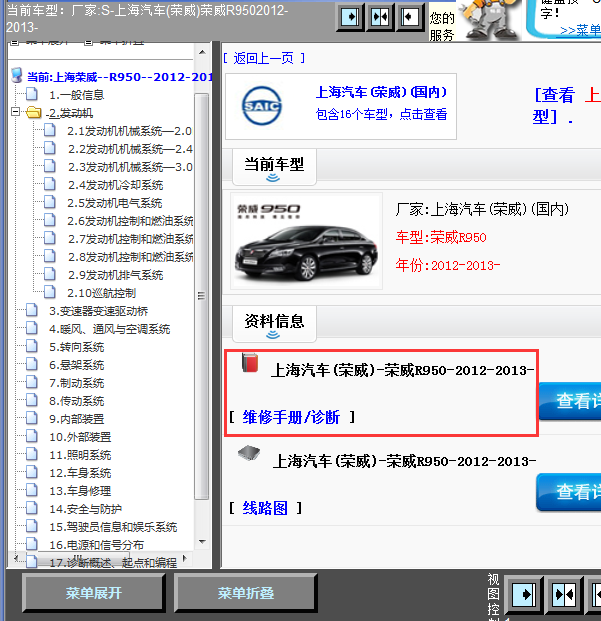Image resolution: width=601 pixels, height=621 pixels.
Task: Collapse the 2.发动机 tree node
Action: [x=15, y=112]
